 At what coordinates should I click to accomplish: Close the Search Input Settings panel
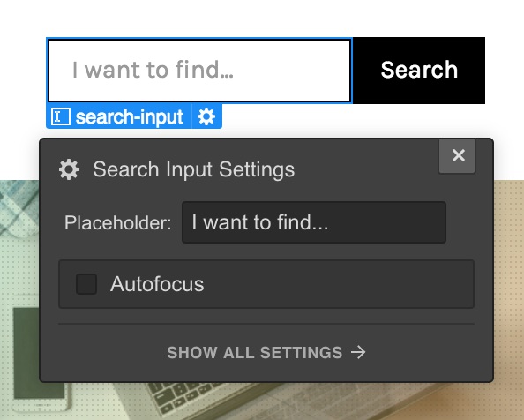(457, 155)
